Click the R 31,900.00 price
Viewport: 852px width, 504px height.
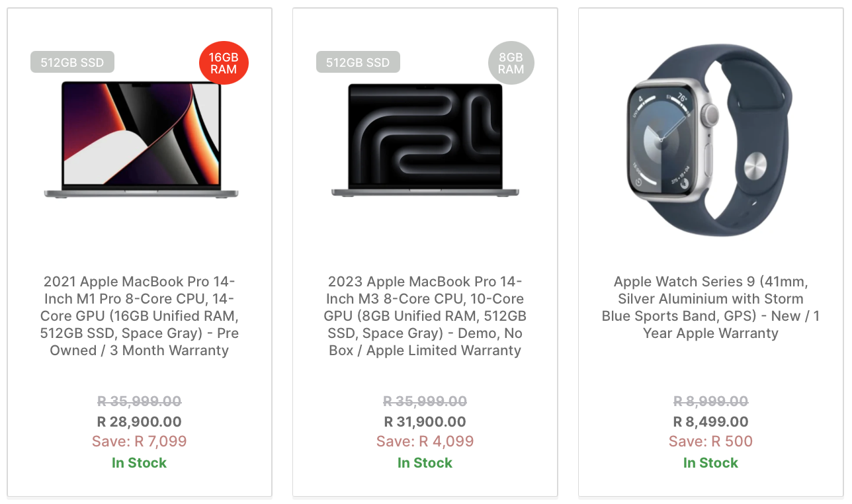[x=425, y=421]
